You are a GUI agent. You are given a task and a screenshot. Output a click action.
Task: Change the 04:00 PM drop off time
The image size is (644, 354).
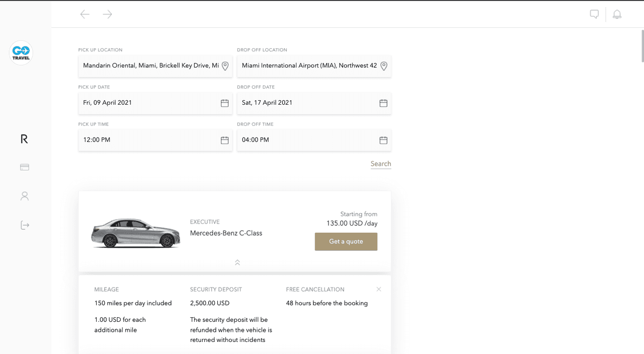tap(314, 140)
